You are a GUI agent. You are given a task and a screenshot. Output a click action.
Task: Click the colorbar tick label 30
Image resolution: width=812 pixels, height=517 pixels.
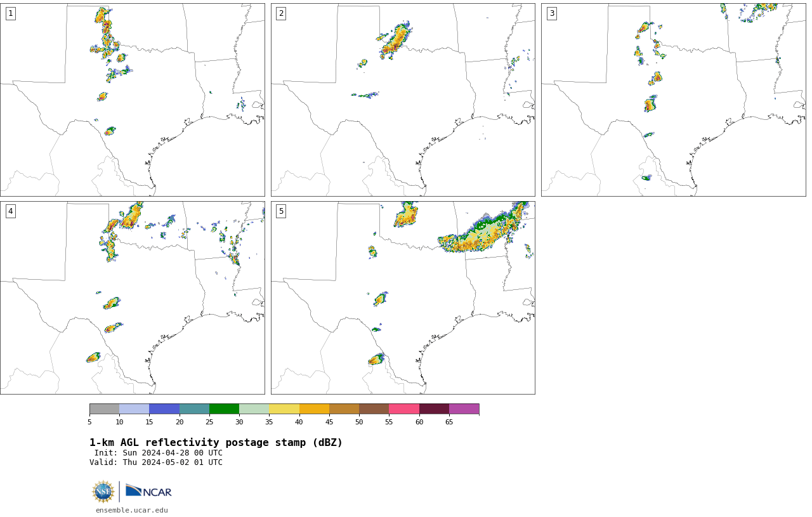pos(239,422)
